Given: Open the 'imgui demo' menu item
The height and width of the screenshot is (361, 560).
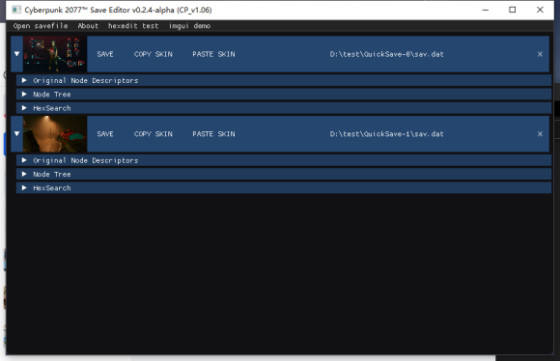Looking at the screenshot, I should click(190, 26).
